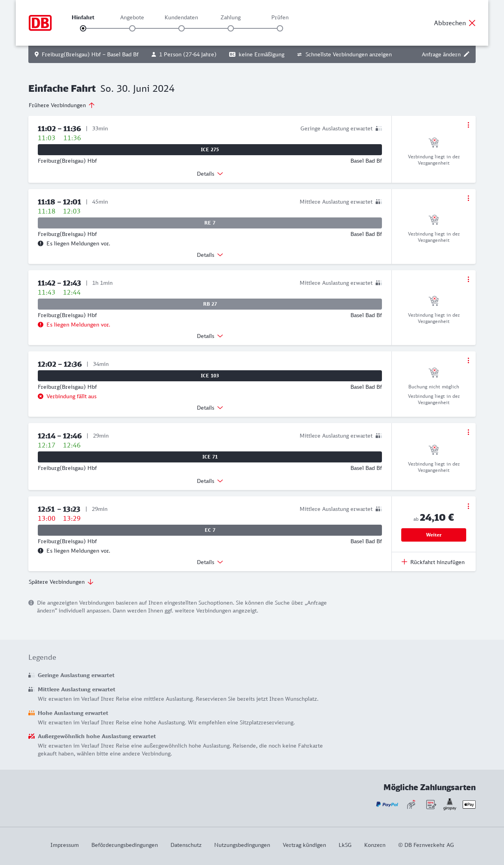Click the DB logo

point(40,23)
